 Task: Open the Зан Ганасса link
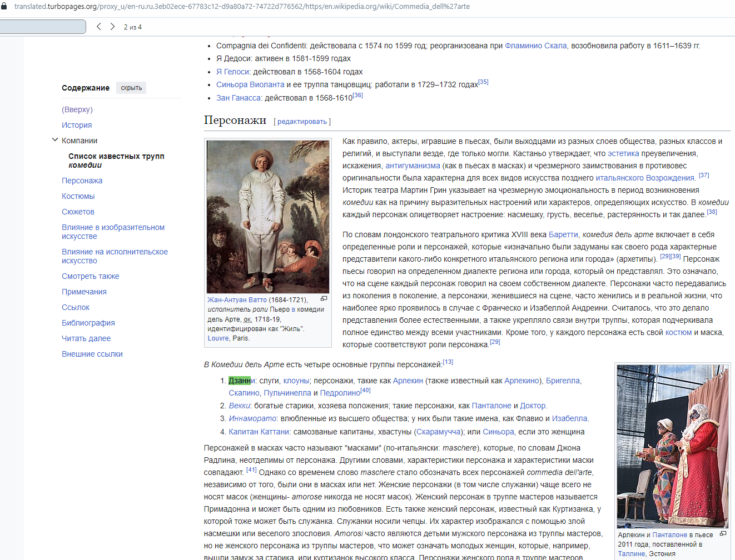pyautogui.click(x=239, y=98)
